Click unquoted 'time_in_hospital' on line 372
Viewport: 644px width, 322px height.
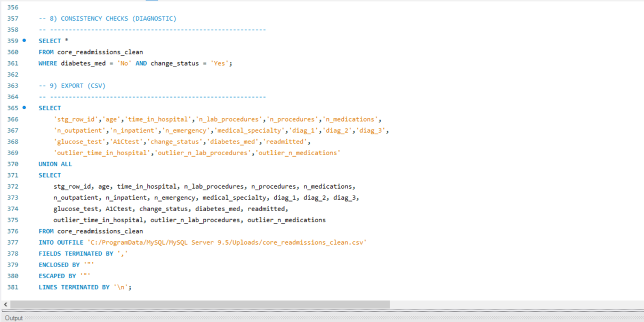(x=147, y=186)
